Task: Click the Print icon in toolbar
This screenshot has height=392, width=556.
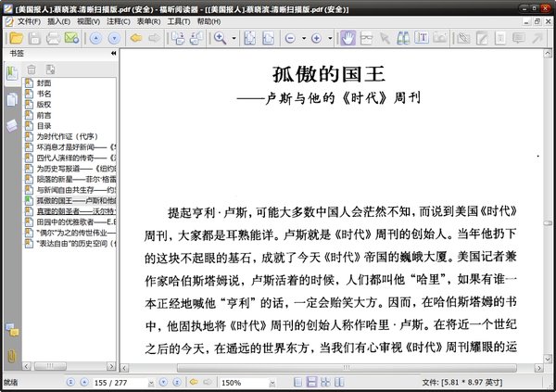Action: pyautogui.click(x=53, y=38)
